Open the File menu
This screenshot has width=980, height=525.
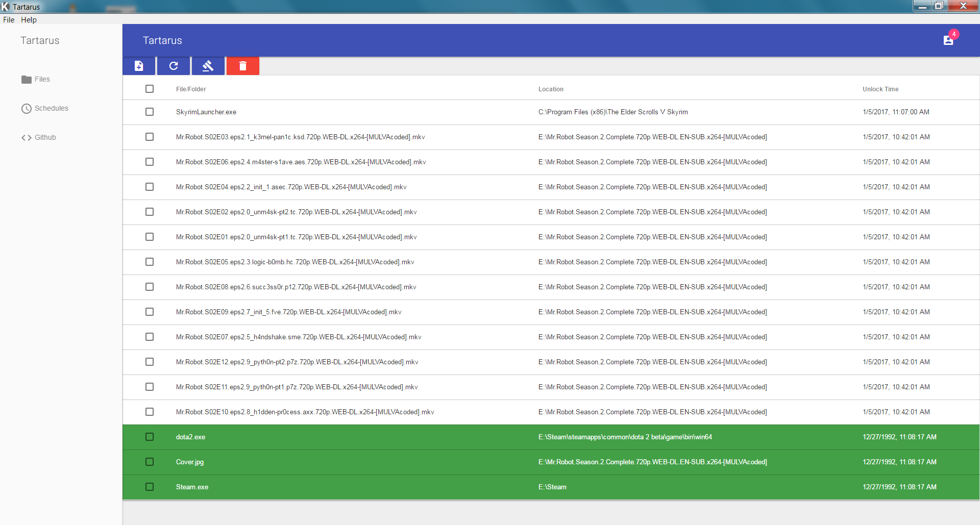click(9, 19)
